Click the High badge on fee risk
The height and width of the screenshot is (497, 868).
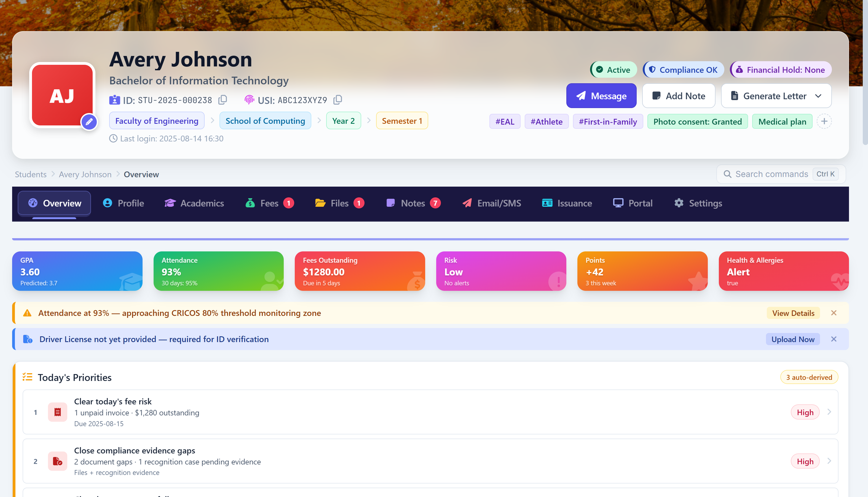[x=805, y=412]
